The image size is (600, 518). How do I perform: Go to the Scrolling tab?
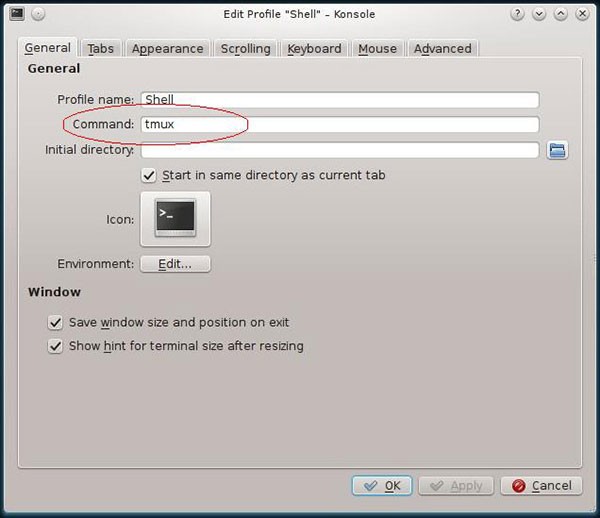pos(245,48)
